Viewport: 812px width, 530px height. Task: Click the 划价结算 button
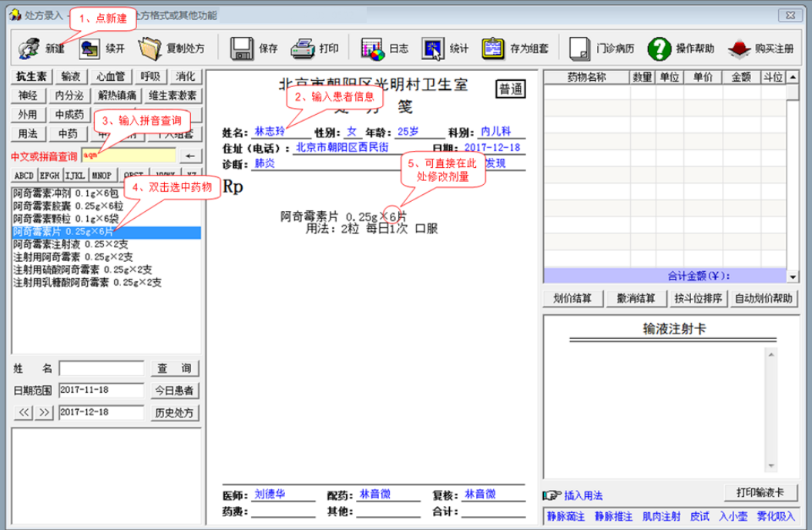pos(572,299)
